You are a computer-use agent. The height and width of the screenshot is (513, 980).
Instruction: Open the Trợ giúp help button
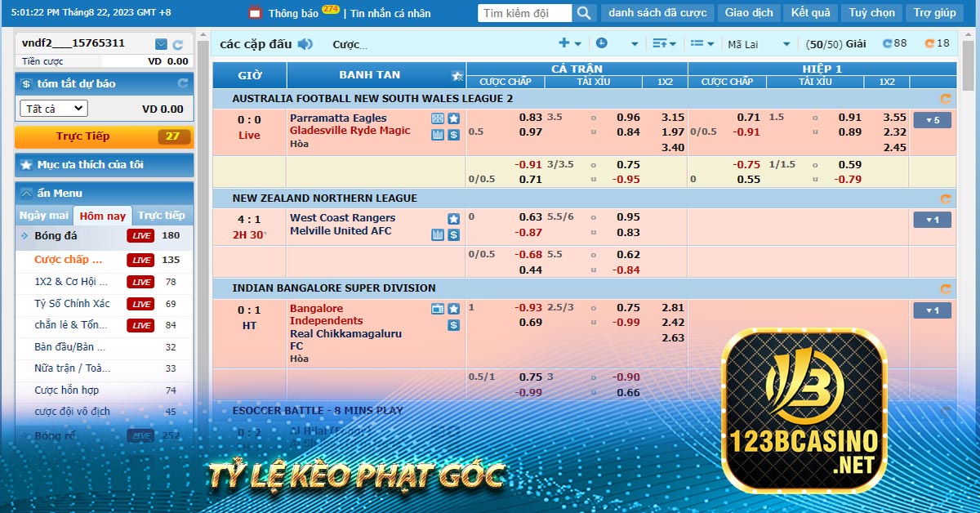(934, 13)
